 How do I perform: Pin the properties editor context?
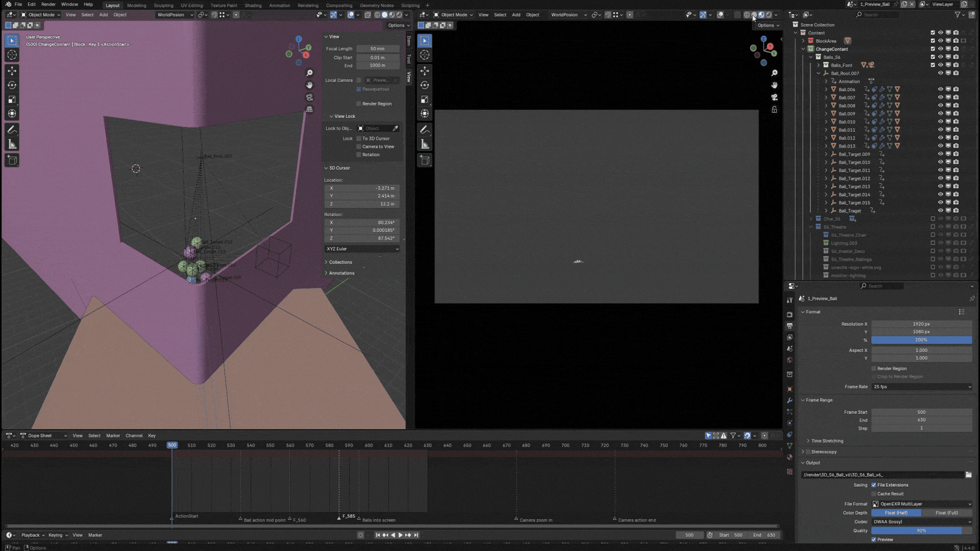pyautogui.click(x=972, y=298)
